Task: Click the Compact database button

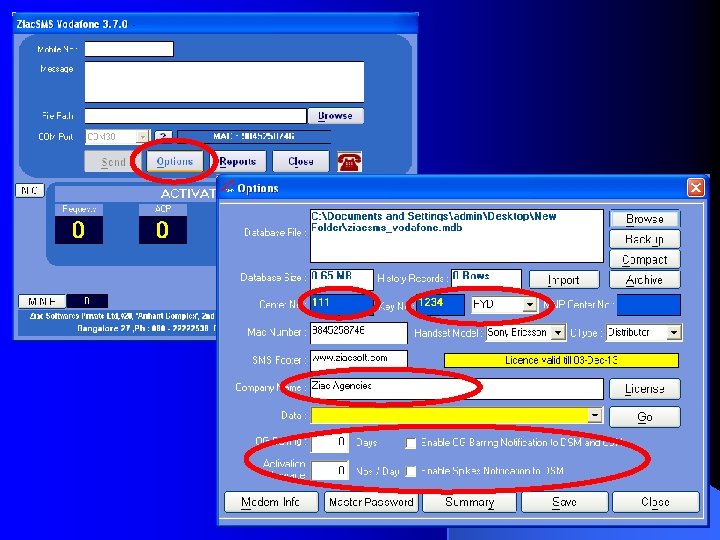Action: click(x=645, y=260)
